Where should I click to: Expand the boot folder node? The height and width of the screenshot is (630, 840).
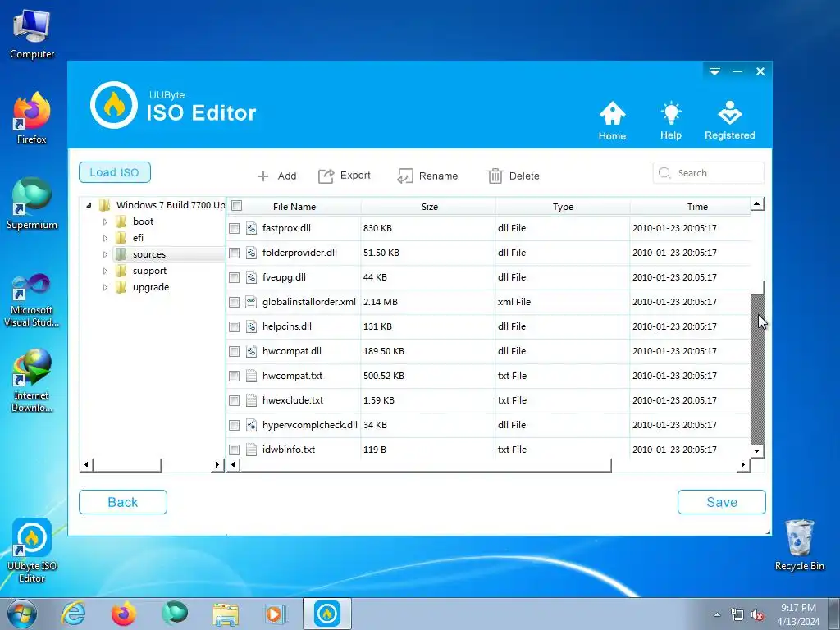click(x=106, y=221)
